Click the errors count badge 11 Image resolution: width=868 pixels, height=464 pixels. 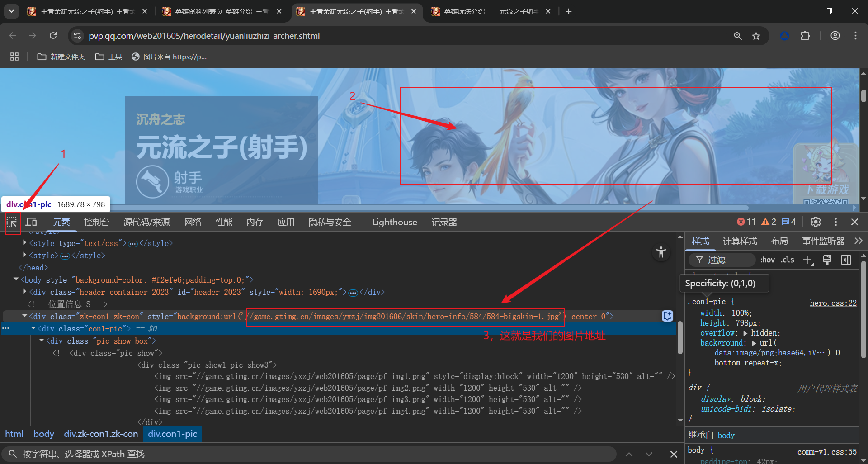click(746, 222)
